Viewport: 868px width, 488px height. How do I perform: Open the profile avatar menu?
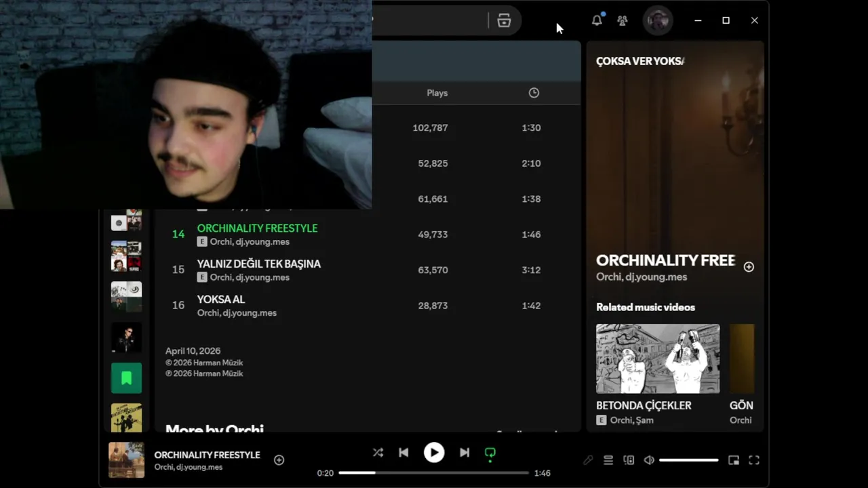click(x=658, y=20)
